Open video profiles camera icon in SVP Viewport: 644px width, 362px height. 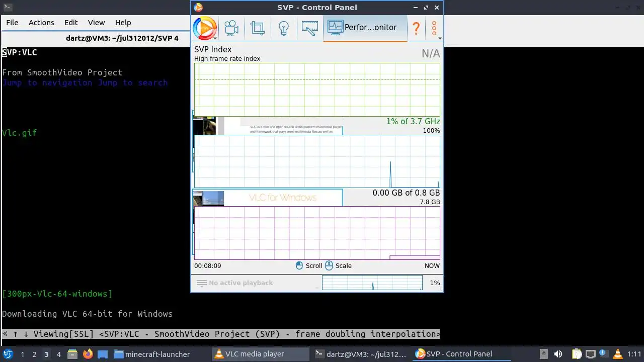click(231, 28)
